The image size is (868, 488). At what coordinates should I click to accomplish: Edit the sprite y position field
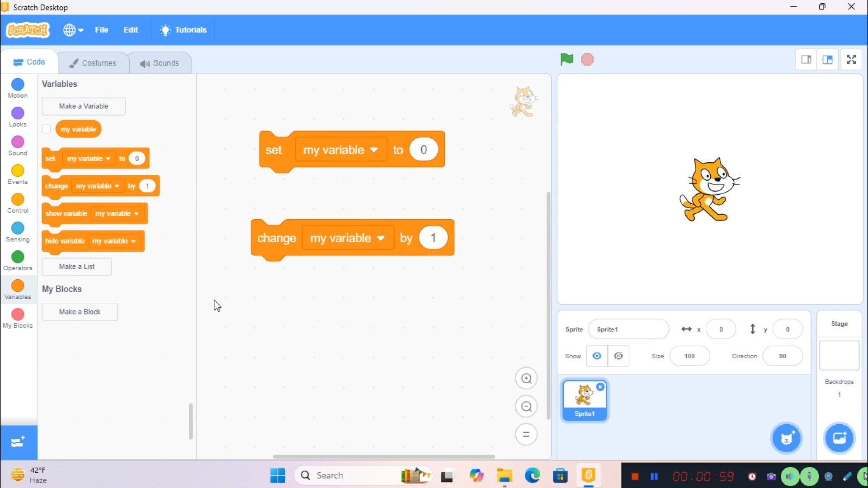[x=788, y=329]
